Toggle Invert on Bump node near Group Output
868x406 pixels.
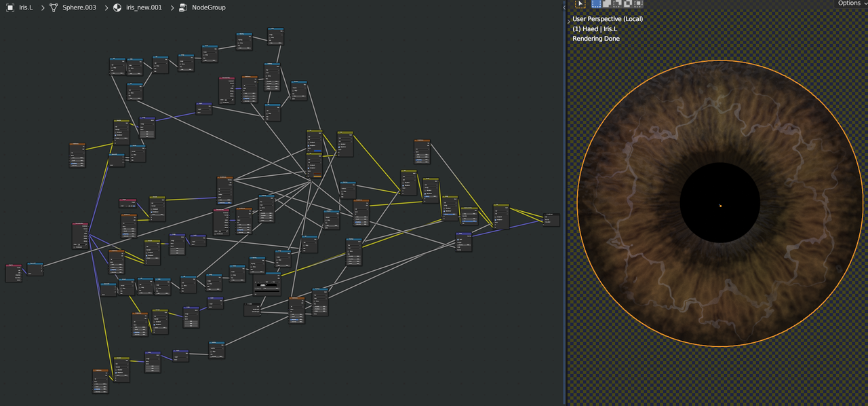tap(459, 239)
